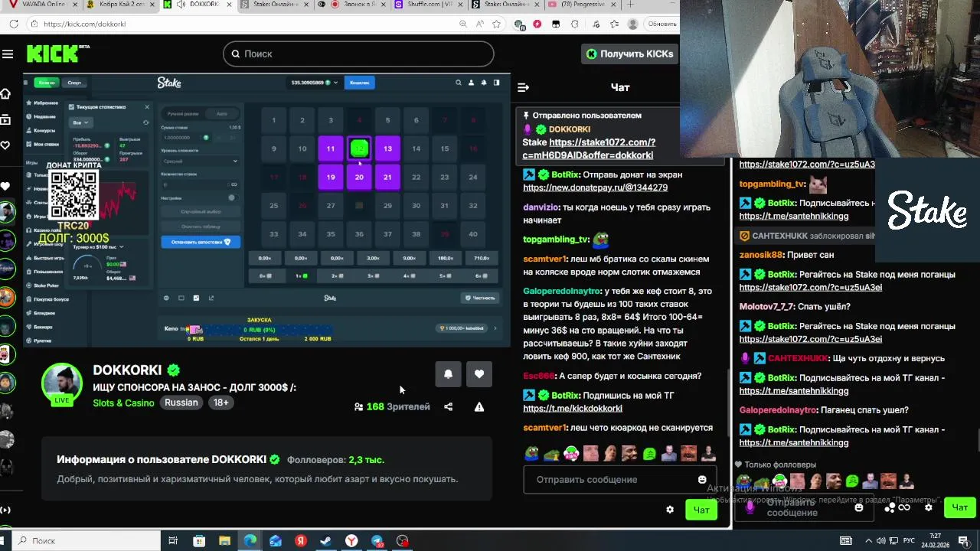The height and width of the screenshot is (551, 980).
Task: Open the stake1072.com pinned link
Action: click(589, 148)
